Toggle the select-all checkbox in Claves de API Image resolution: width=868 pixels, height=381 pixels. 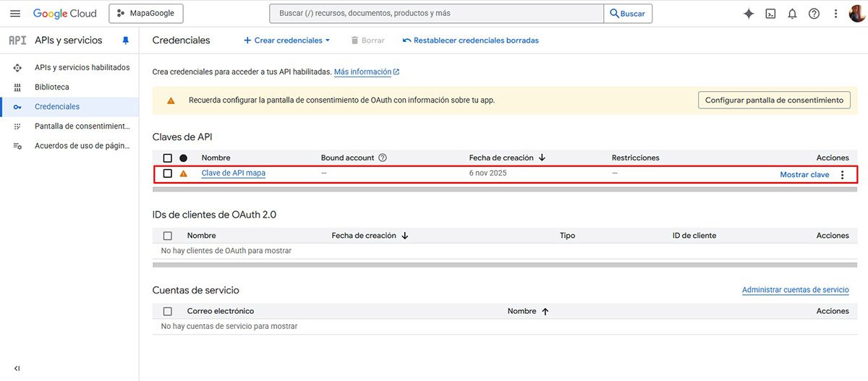click(x=168, y=158)
